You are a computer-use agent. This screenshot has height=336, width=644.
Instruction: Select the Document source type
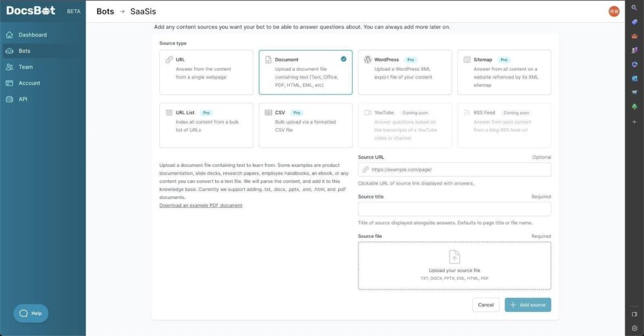306,72
